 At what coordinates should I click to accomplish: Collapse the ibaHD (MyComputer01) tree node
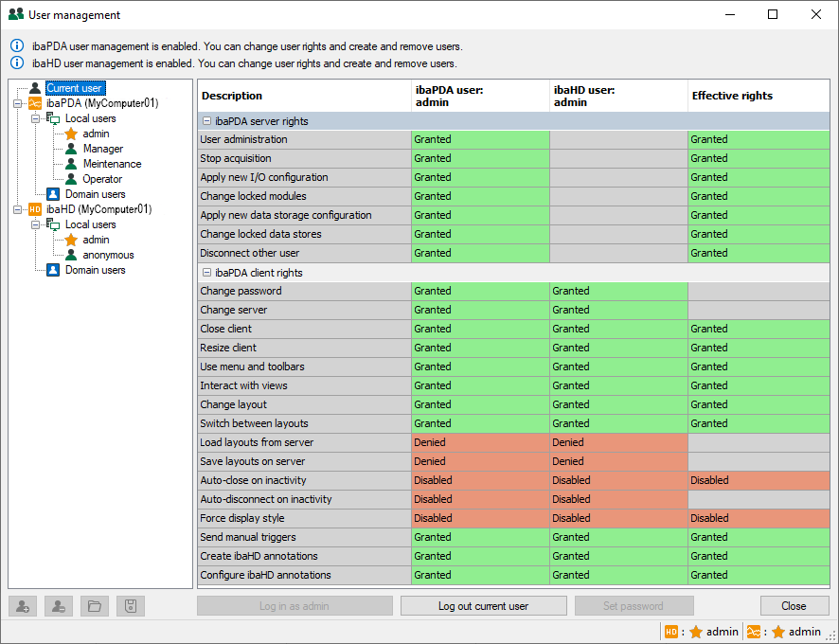click(x=18, y=209)
